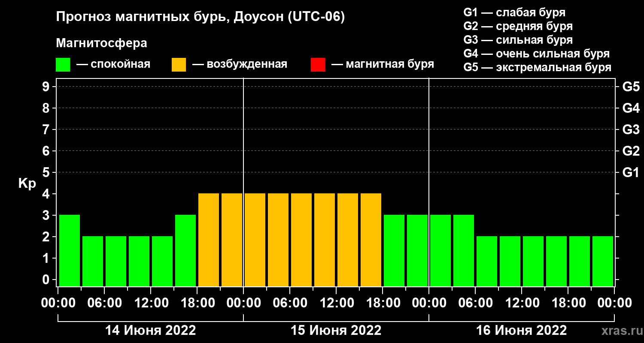Click the 'G4' label on right axis

pos(631,108)
